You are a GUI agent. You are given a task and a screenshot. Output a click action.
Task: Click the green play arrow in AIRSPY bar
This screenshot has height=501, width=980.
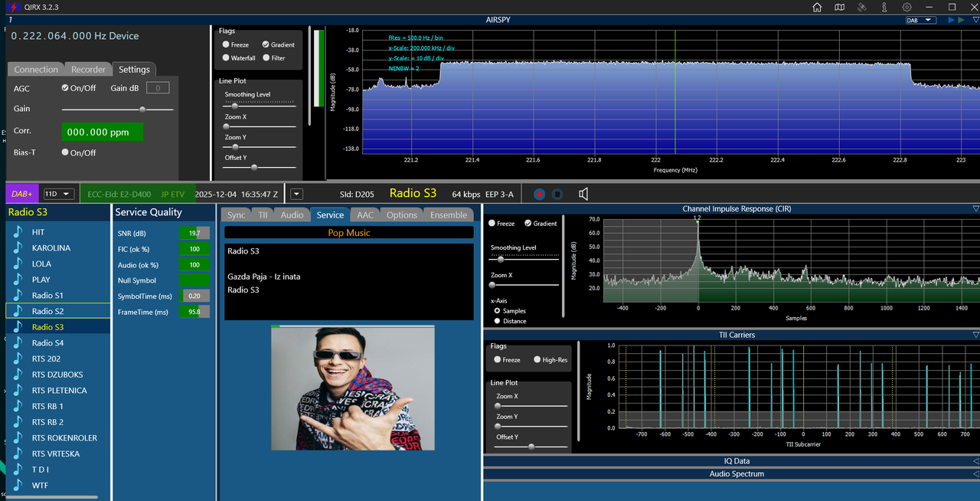tap(962, 20)
